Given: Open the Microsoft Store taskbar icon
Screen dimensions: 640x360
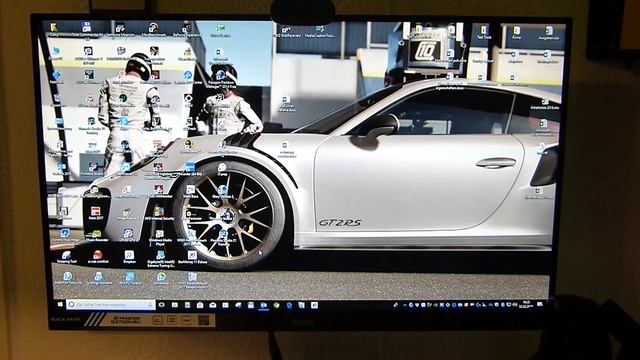Looking at the screenshot, I should point(200,305).
